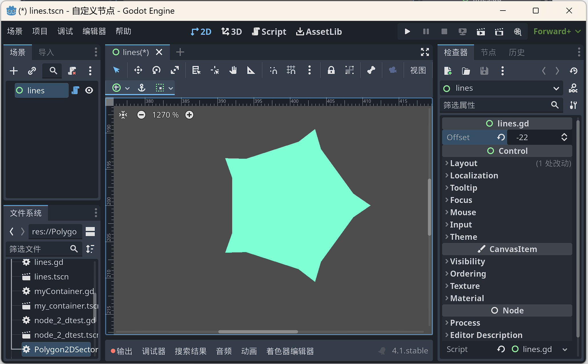588x364 pixels.
Task: Open the 调试 menu
Action: [65, 31]
